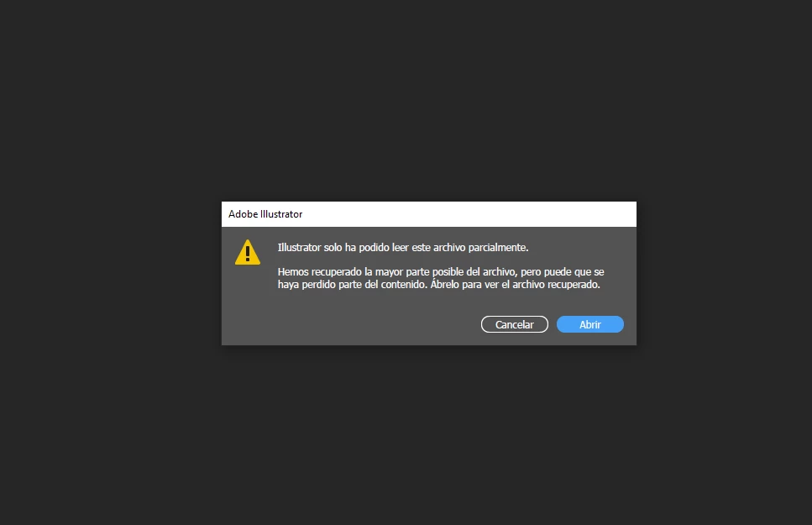Image resolution: width=812 pixels, height=525 pixels.
Task: Click the line starting Hemos recuperado
Action: point(441,271)
